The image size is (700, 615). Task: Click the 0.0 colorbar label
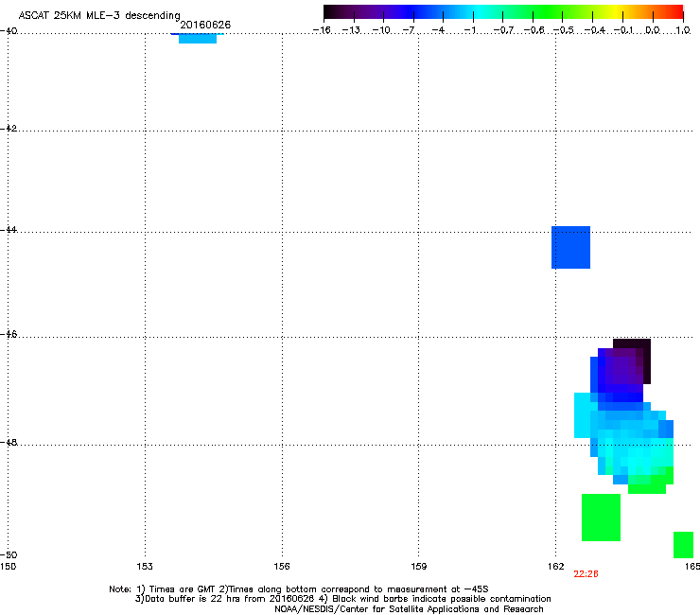tap(653, 30)
